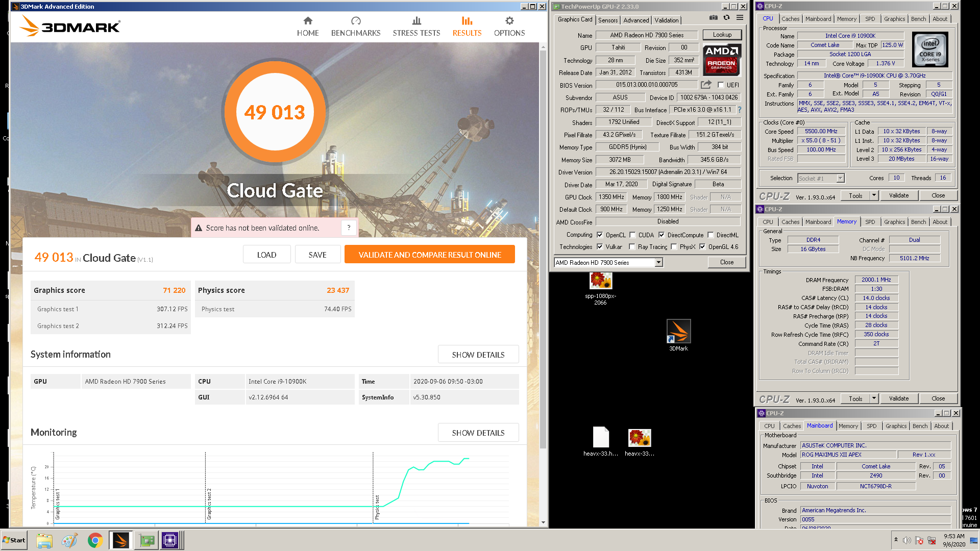Open the Action Center flag tray icon
The image size is (980, 551).
tap(919, 540)
